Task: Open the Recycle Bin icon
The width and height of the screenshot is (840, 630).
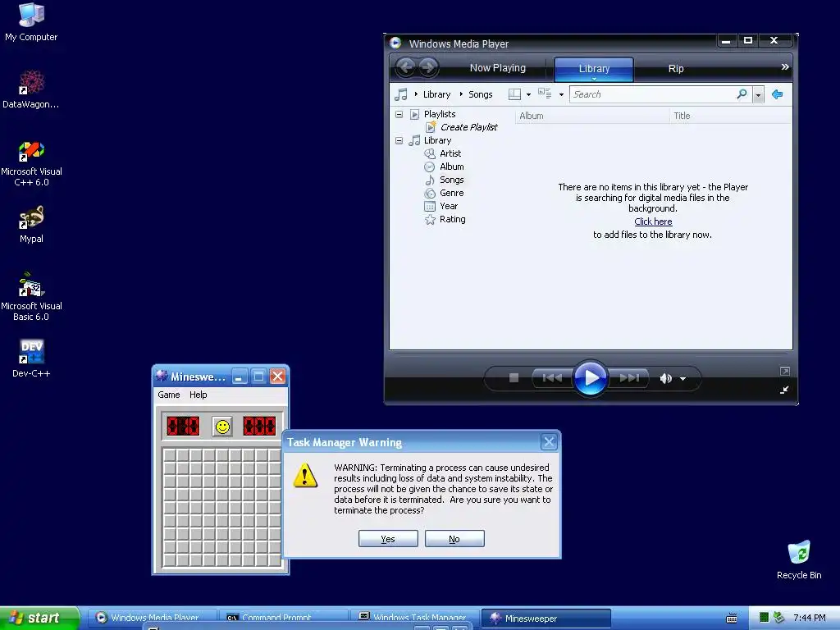Action: pos(799,559)
